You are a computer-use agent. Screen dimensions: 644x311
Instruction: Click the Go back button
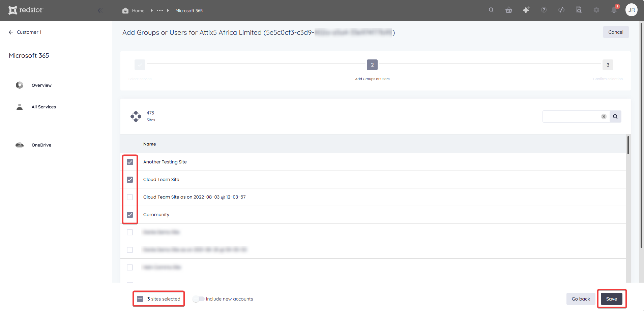581,299
